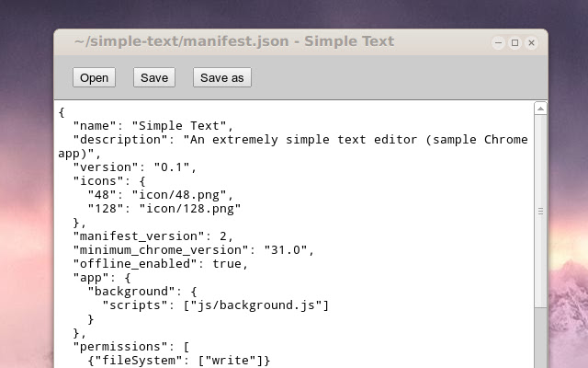Screen dimensions: 588x368
Task: Click the "permissions": [ line
Action: [130, 347]
